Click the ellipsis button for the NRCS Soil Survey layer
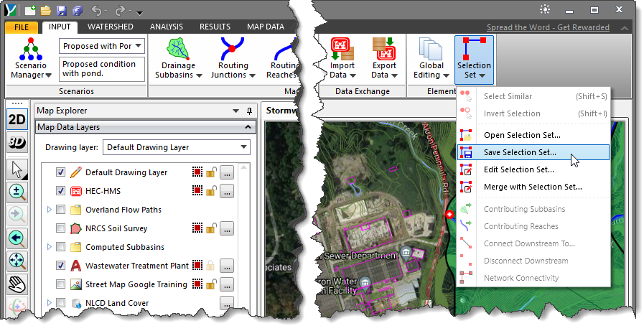 coord(227,228)
